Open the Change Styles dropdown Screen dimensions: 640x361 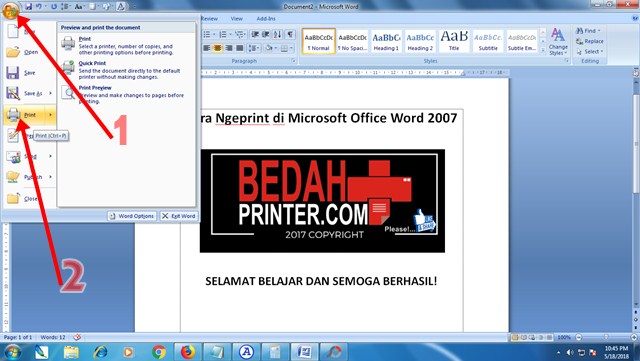click(x=558, y=42)
